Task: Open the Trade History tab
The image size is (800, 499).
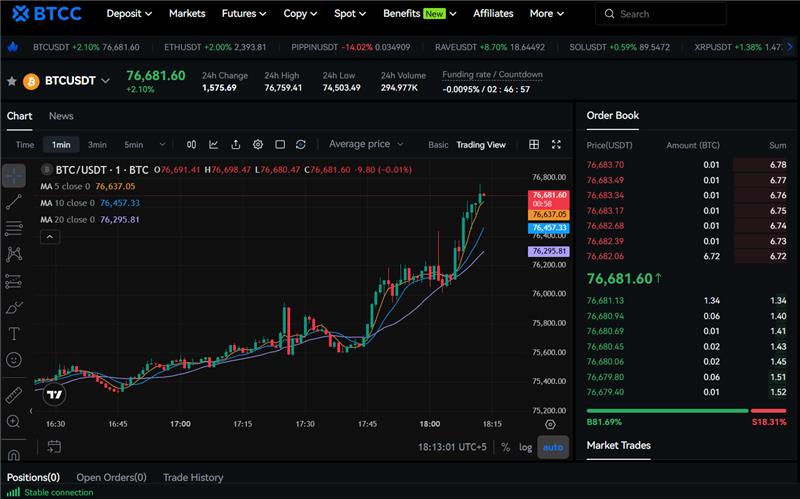Action: 193,478
